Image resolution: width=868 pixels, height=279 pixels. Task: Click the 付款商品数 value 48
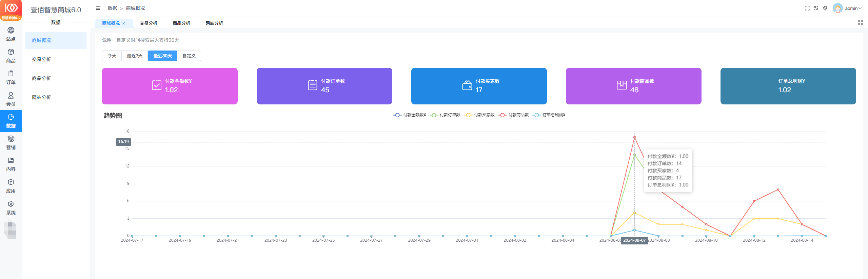click(x=634, y=90)
